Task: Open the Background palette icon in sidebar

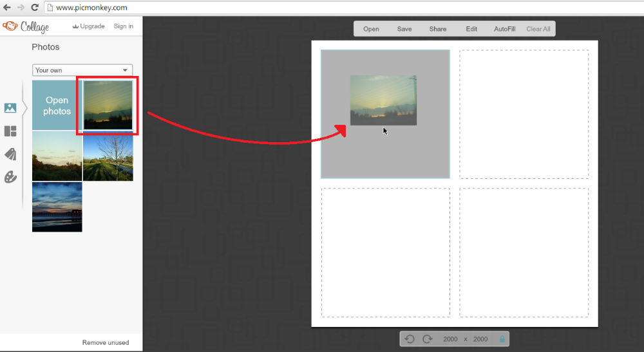Action: point(10,177)
